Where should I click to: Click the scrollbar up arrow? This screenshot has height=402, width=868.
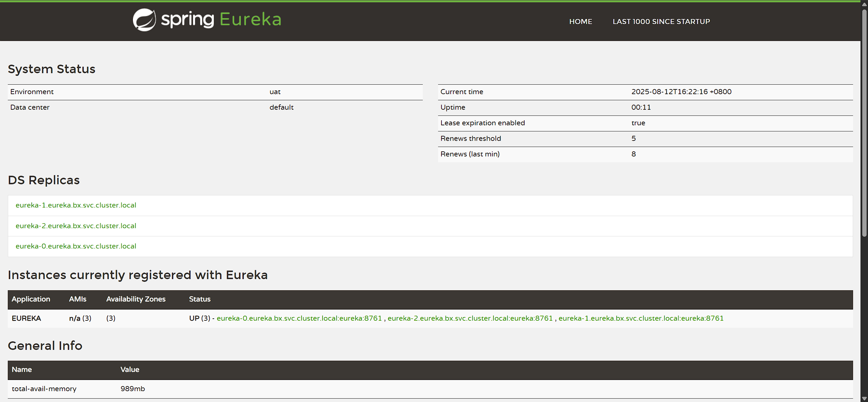pyautogui.click(x=864, y=4)
